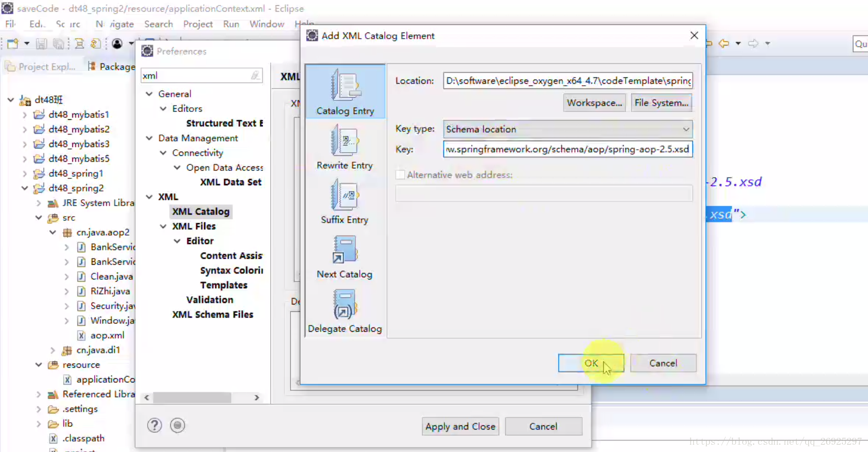Switch to the Package Explorer tab

(111, 66)
